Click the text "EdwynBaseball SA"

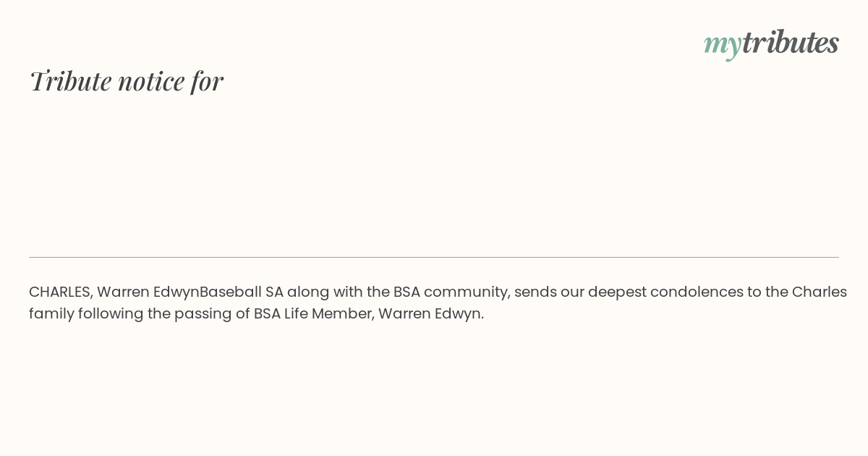pos(218,292)
